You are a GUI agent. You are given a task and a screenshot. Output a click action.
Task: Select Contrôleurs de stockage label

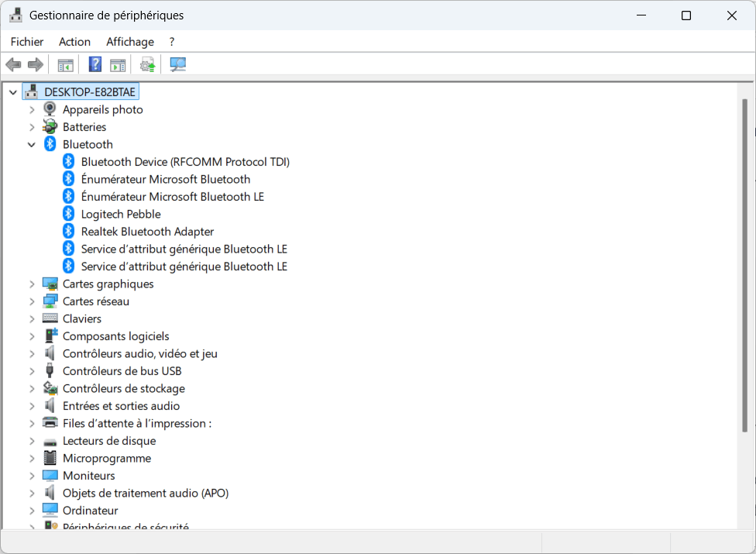tap(124, 388)
